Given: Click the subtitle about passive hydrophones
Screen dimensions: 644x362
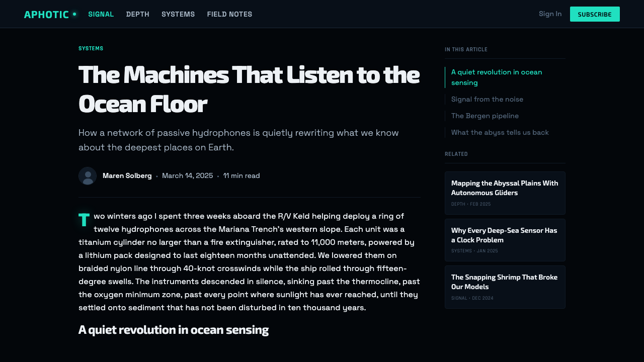Looking at the screenshot, I should [238, 140].
